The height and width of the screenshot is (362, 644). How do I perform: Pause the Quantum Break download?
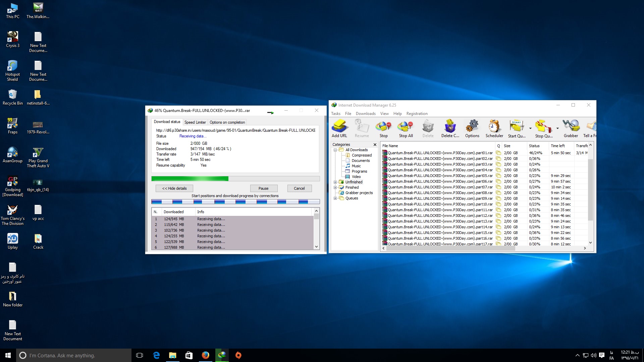coord(263,188)
